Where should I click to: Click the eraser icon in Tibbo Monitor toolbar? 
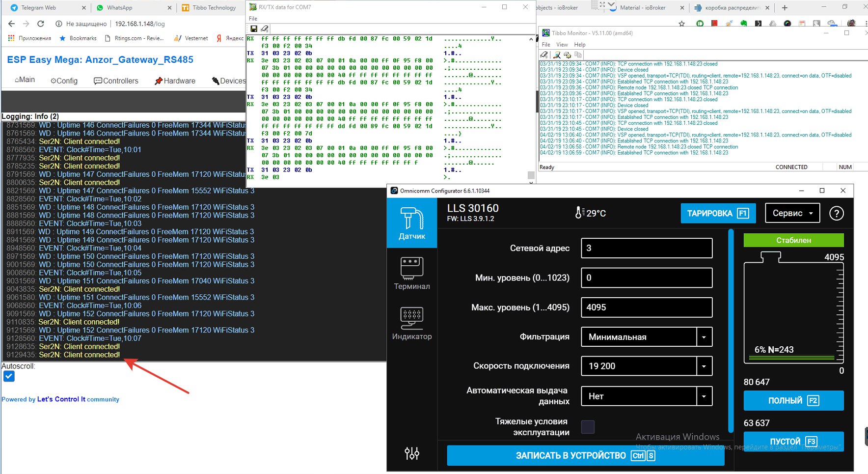(544, 55)
